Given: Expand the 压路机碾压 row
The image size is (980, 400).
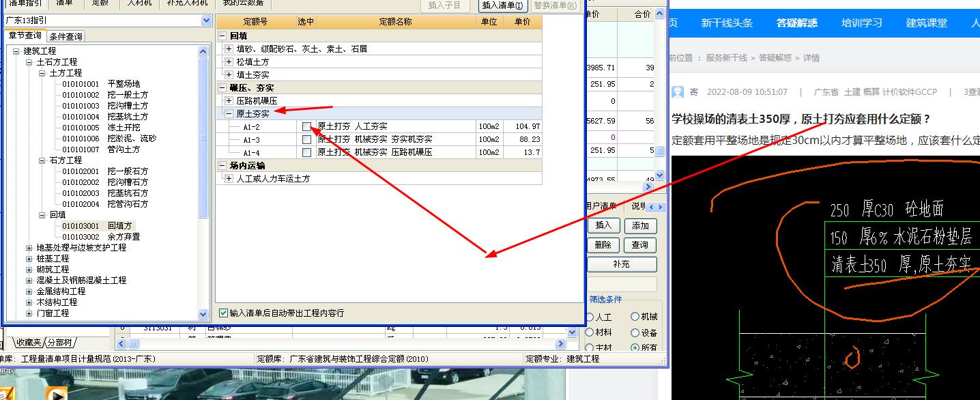Looking at the screenshot, I should click(229, 100).
